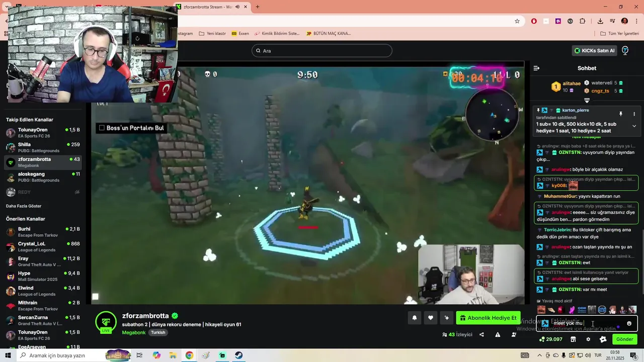
Task: Click the sparkle icon beside the heart
Action: click(x=446, y=318)
